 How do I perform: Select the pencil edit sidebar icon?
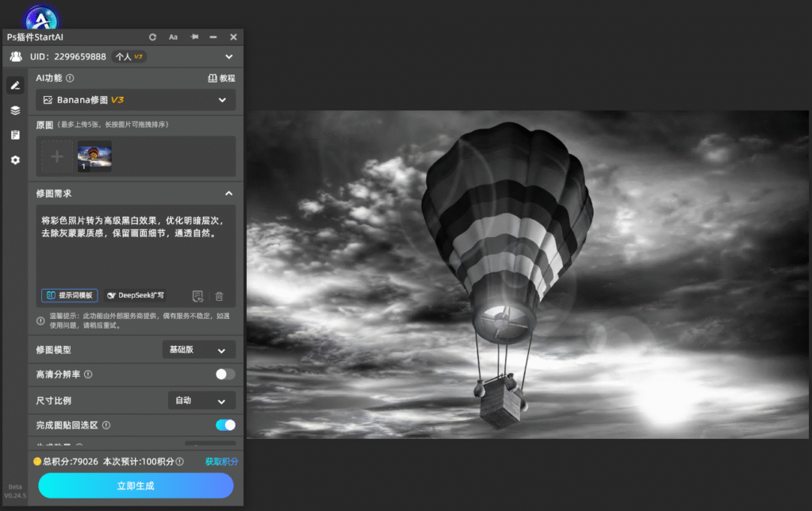pyautogui.click(x=16, y=85)
